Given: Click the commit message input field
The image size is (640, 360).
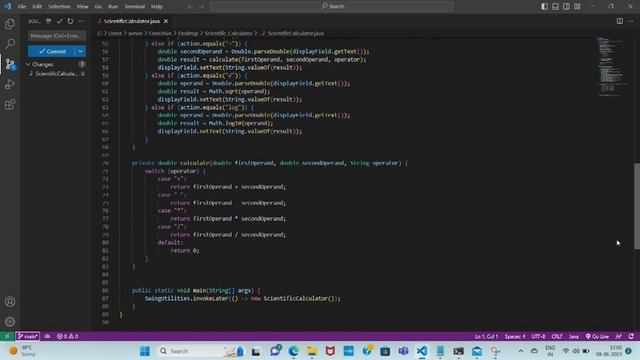Looking at the screenshot, I should pyautogui.click(x=57, y=36).
